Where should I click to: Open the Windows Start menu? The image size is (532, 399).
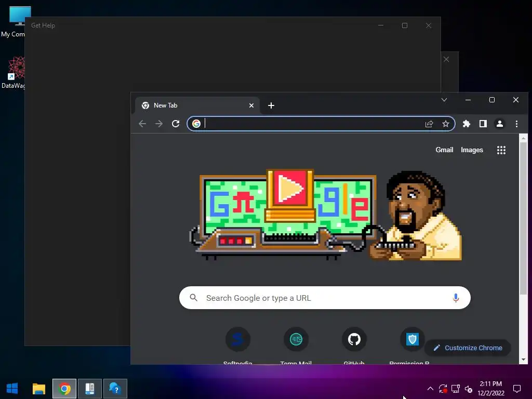pos(12,389)
